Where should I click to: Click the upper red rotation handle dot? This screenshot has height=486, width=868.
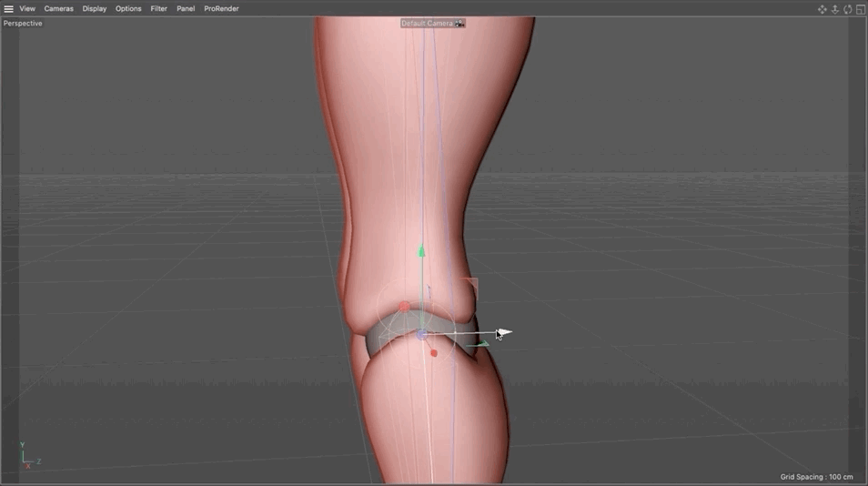click(x=405, y=307)
